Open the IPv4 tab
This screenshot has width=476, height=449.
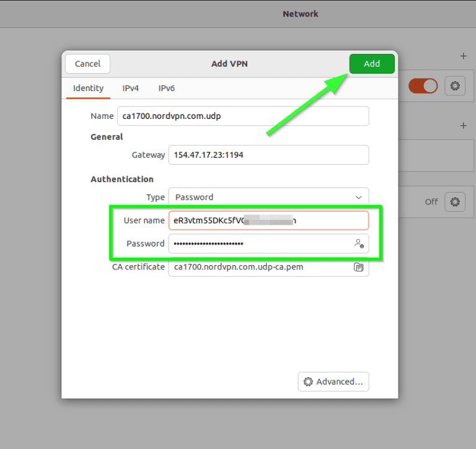[130, 88]
